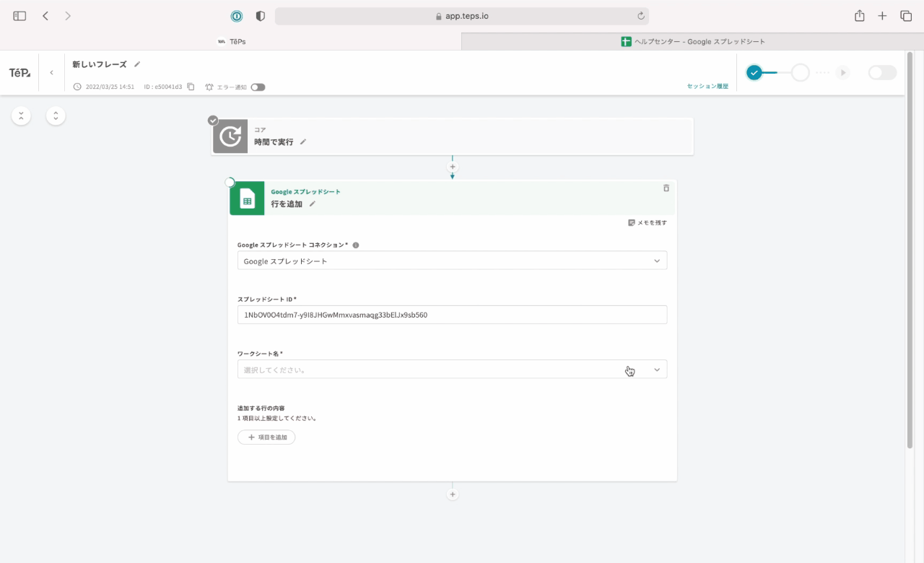Expand the ワークシート名 dropdown
The width and height of the screenshot is (924, 563).
click(452, 370)
